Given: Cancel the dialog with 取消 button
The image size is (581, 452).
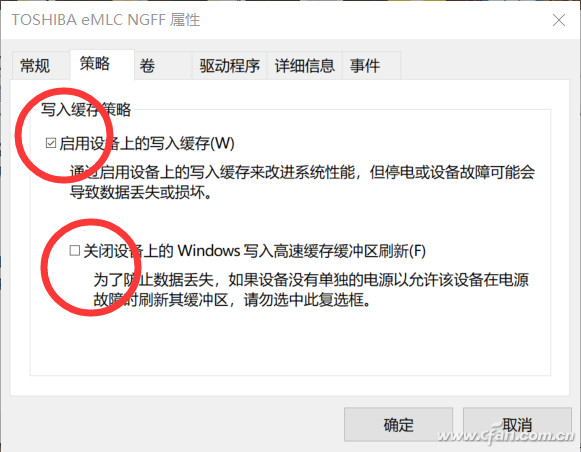Looking at the screenshot, I should tap(517, 425).
